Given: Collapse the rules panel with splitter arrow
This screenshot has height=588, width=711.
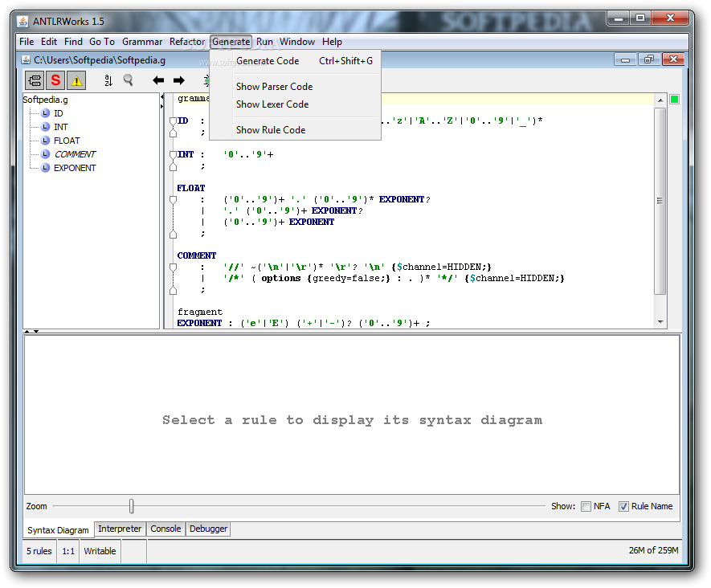Looking at the screenshot, I should pyautogui.click(x=161, y=97).
